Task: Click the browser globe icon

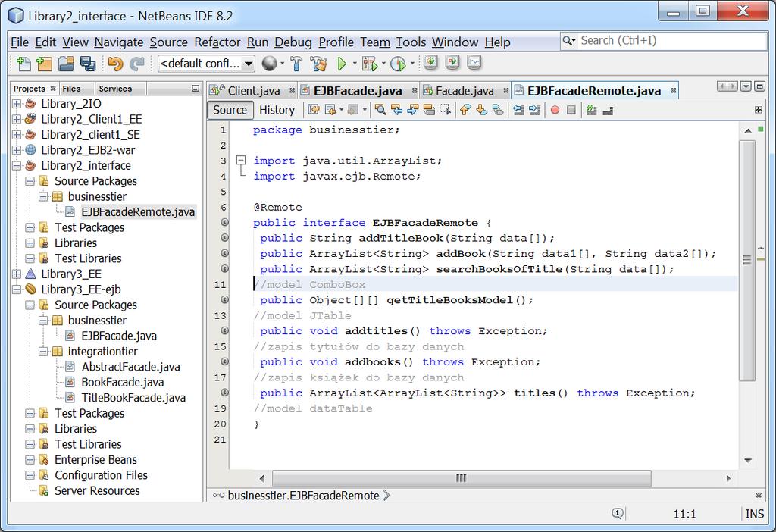Action: pos(269,64)
